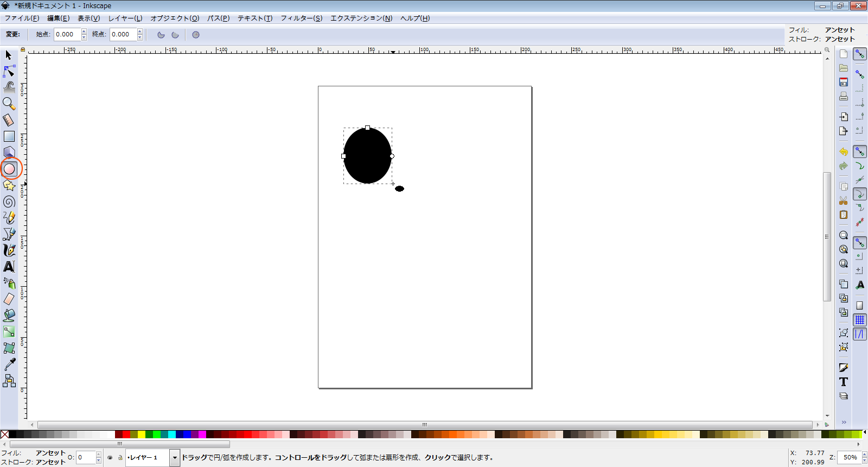868x467 pixels.
Task: Open the オブジェクト(O) menu
Action: pyautogui.click(x=175, y=18)
